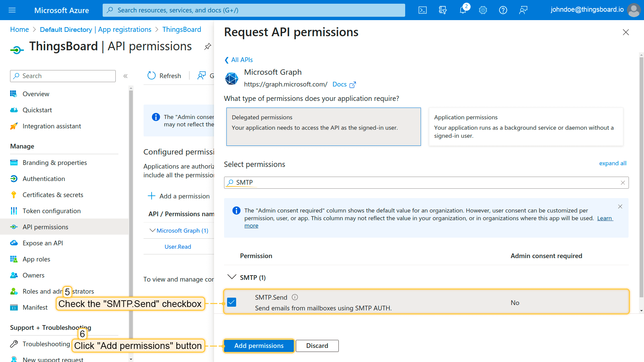Open the feedback icon in the header
Screen dimensions: 644x362
click(x=523, y=10)
